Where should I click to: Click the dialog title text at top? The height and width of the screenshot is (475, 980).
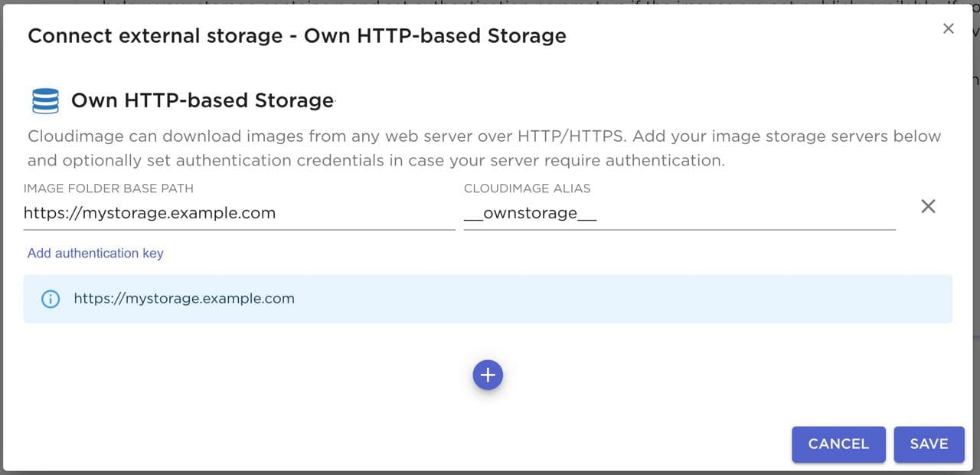(296, 36)
